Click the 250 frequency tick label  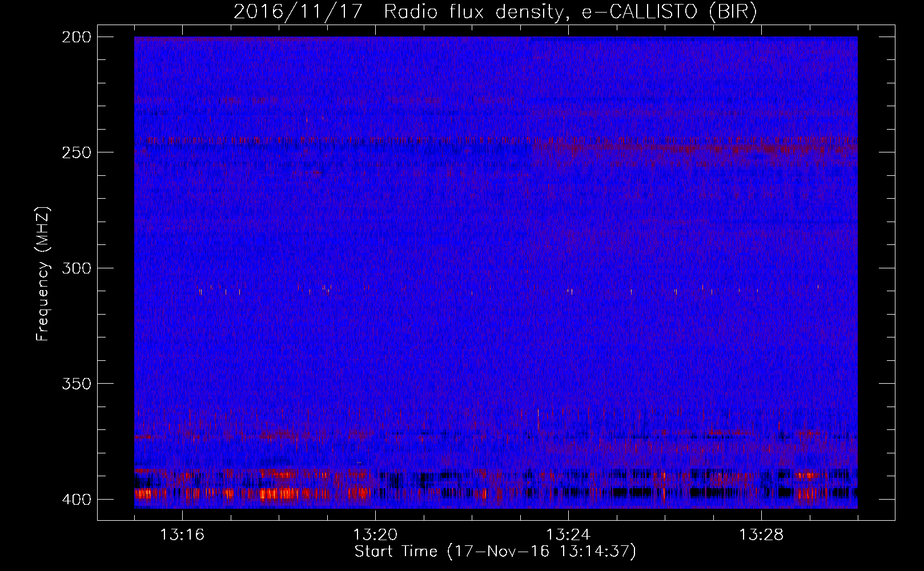(x=76, y=152)
